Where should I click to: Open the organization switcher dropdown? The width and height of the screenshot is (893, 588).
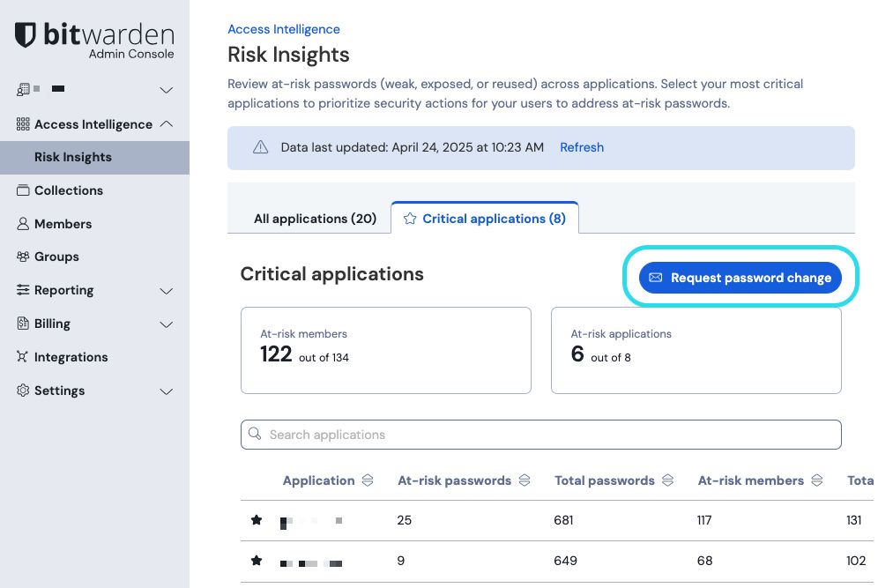166,90
